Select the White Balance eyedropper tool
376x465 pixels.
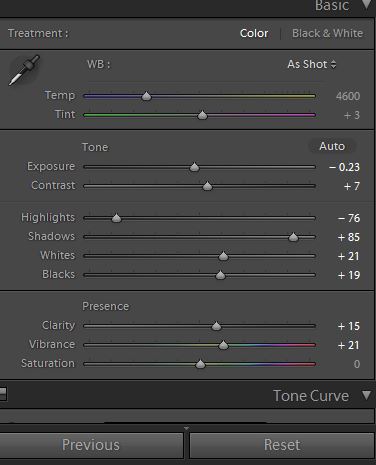click(x=24, y=70)
